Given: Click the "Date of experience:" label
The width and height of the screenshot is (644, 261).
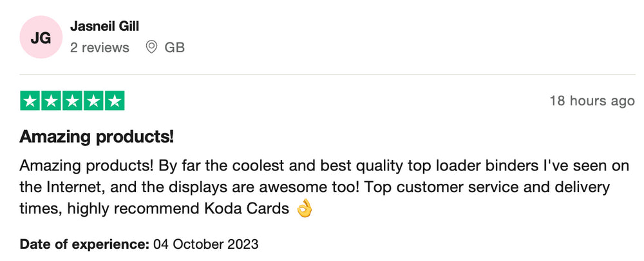Looking at the screenshot, I should tap(84, 244).
